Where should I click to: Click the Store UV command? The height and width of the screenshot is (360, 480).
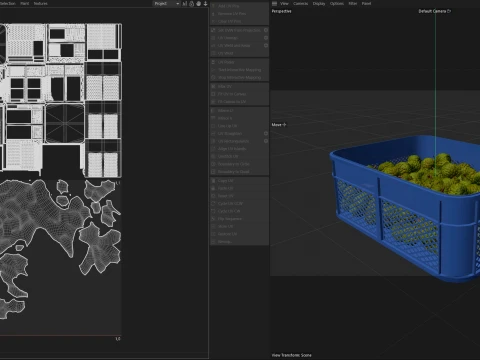coord(239,226)
